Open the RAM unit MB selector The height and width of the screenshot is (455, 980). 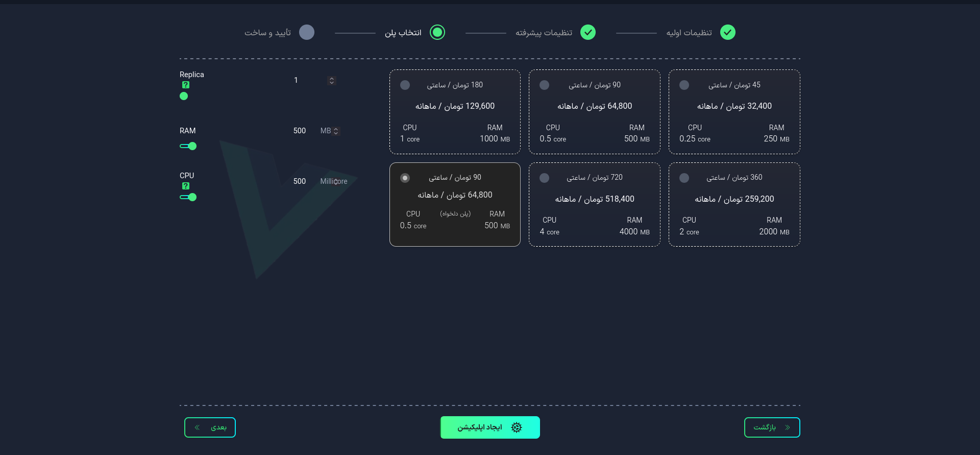pos(330,131)
